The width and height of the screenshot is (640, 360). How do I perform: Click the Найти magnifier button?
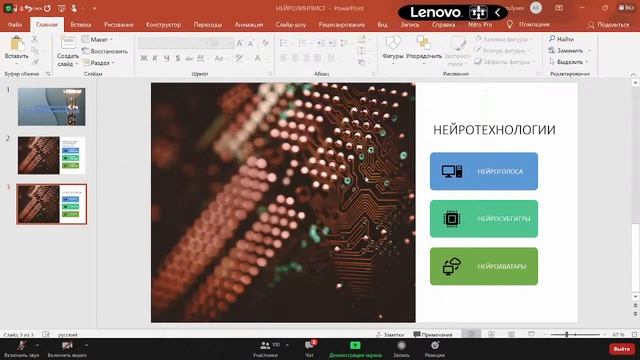pos(561,39)
